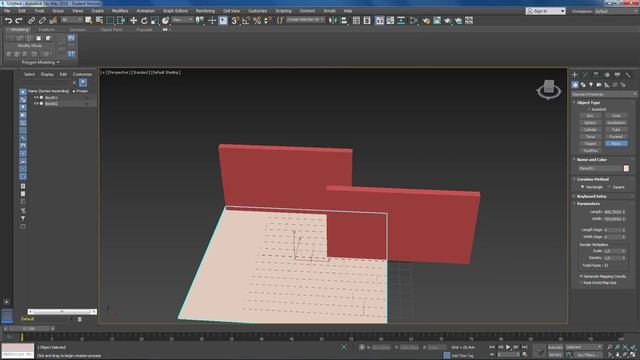Click the Redo arrow in main toolbar

click(x=19, y=20)
